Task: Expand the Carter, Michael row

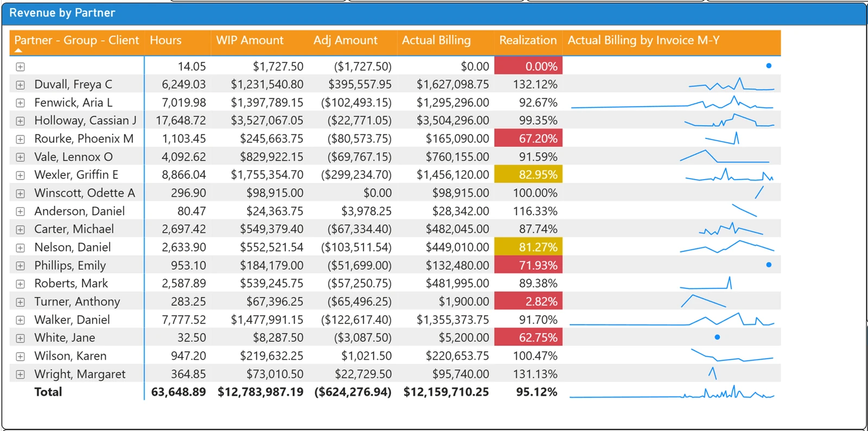Action: point(20,230)
